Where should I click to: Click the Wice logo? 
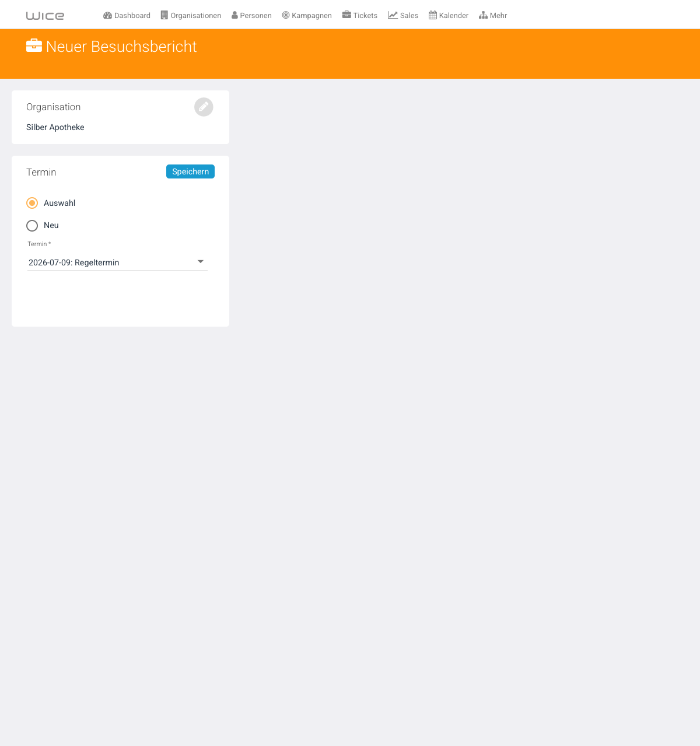coord(45,16)
